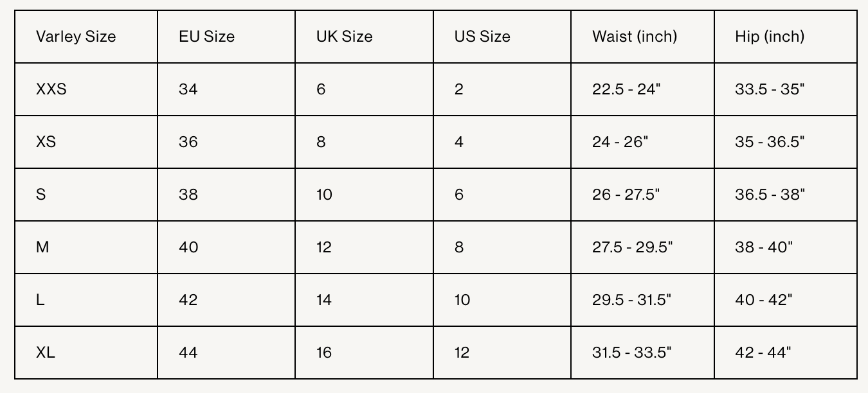Click the XS row label
Viewport: 868px width, 393px height.
[86, 142]
